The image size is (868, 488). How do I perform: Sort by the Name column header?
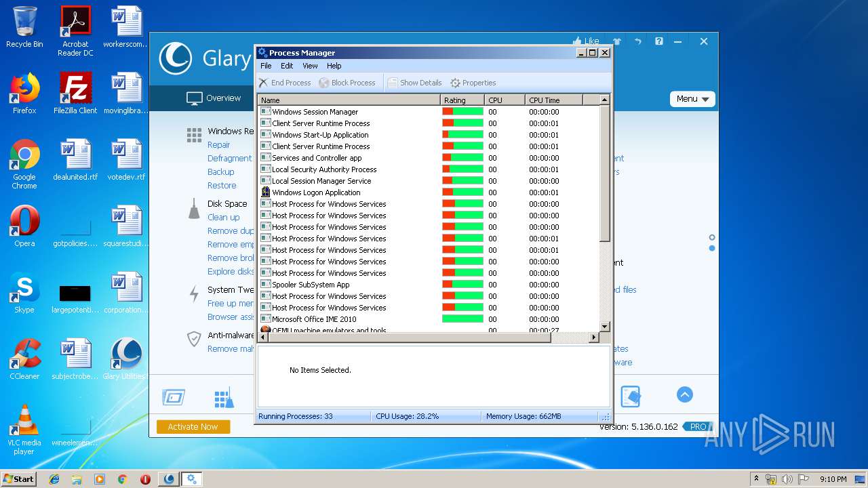coord(349,100)
